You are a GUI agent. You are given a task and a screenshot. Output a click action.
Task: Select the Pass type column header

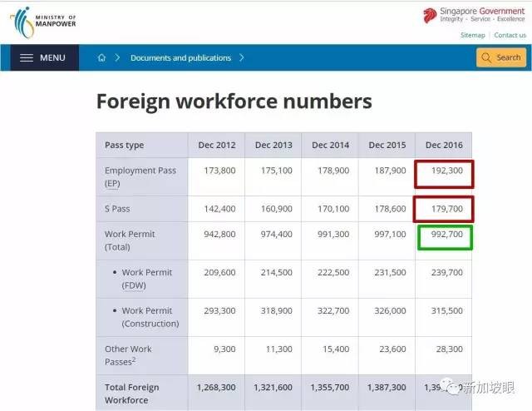click(124, 145)
